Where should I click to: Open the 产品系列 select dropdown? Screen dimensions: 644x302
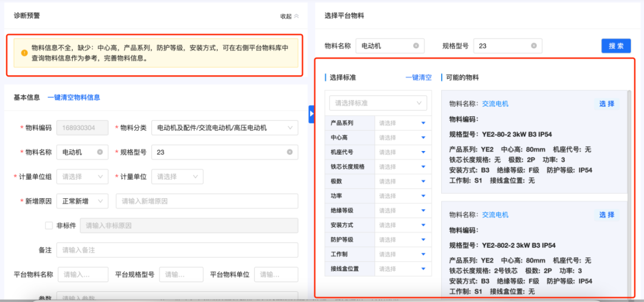pos(403,123)
